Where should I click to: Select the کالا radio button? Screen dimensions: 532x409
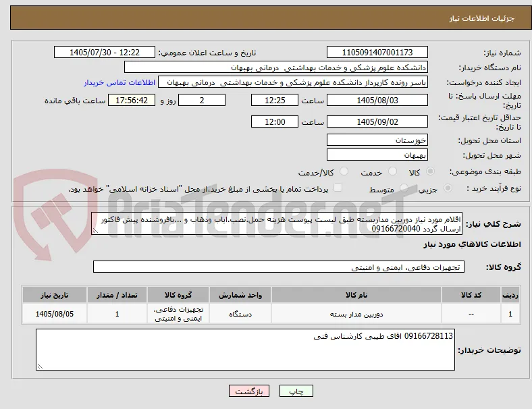(x=430, y=171)
